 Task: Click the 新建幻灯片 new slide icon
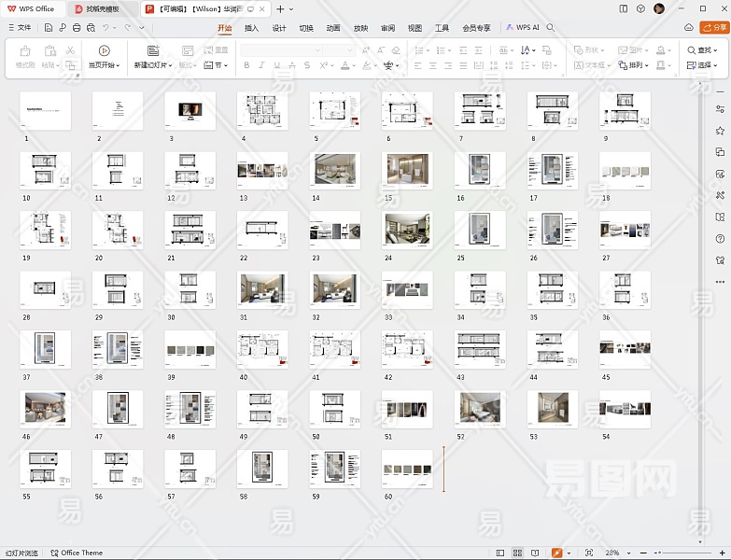point(153,50)
